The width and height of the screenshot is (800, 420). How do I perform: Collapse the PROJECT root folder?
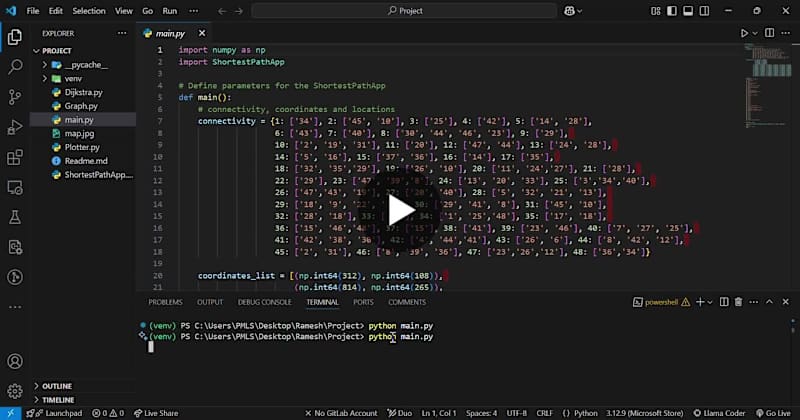(36, 51)
